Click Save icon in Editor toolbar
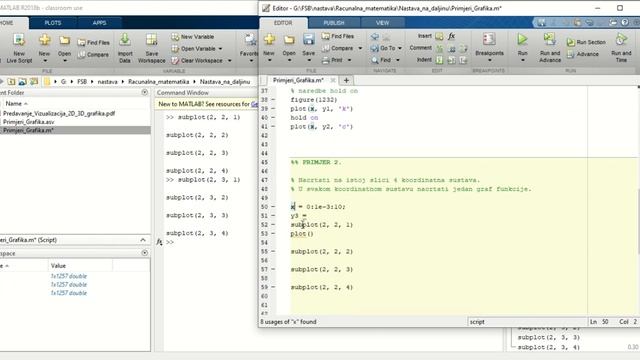 [309, 40]
